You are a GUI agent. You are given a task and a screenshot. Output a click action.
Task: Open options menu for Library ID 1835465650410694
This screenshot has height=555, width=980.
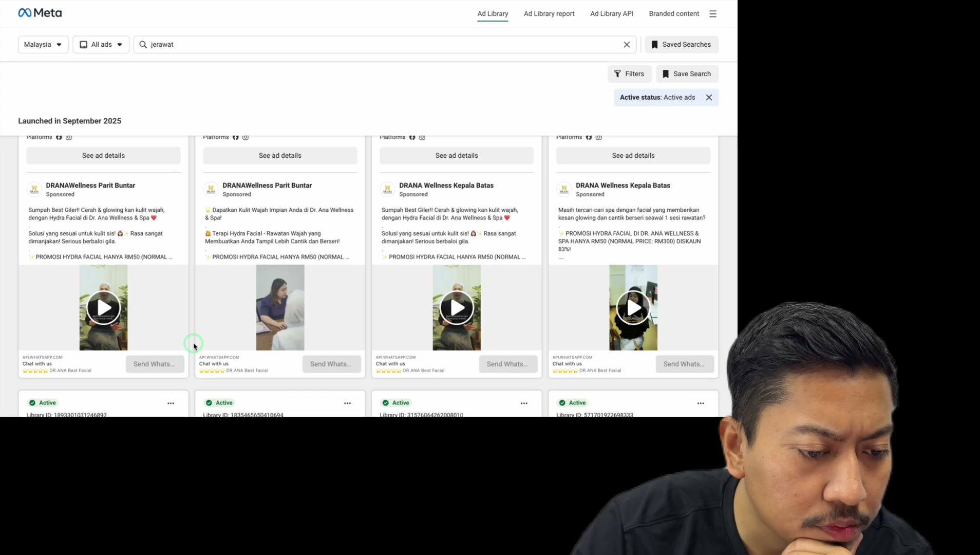[347, 403]
